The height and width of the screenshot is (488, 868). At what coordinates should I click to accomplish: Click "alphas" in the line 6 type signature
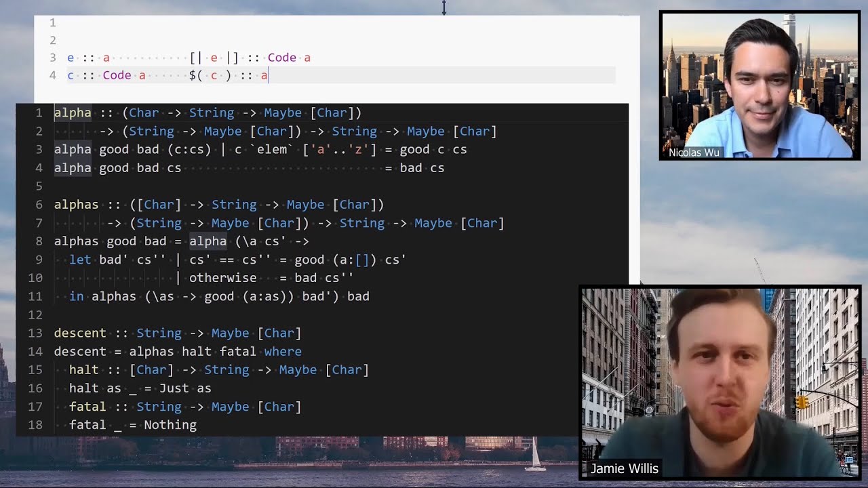click(x=76, y=204)
